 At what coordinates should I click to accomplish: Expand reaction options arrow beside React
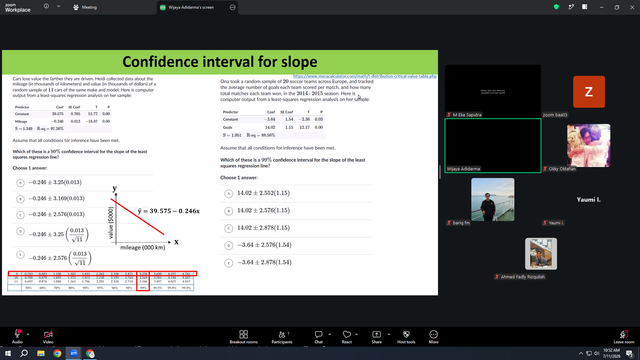tap(356, 334)
